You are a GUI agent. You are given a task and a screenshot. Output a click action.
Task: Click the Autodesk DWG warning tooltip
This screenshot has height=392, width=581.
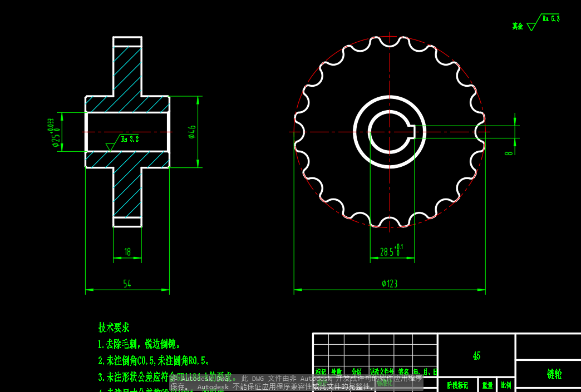[297, 383]
